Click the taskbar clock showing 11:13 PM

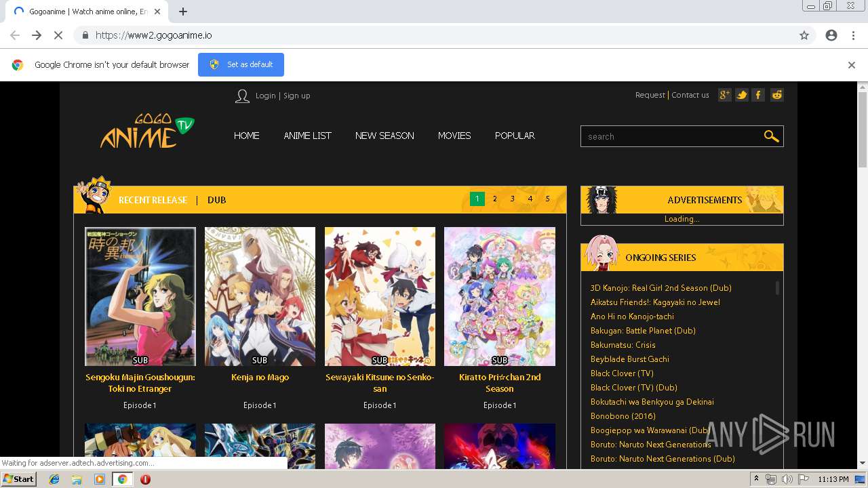[x=833, y=479]
